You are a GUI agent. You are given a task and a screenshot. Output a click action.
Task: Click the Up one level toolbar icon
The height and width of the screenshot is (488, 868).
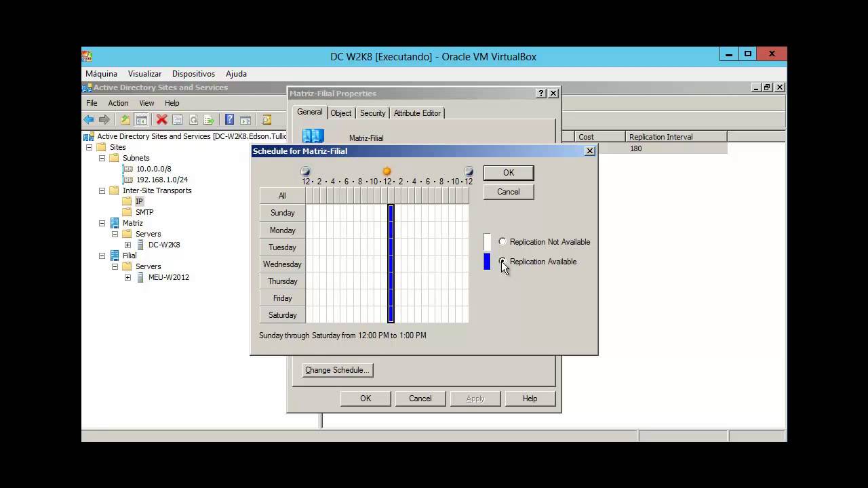(125, 119)
